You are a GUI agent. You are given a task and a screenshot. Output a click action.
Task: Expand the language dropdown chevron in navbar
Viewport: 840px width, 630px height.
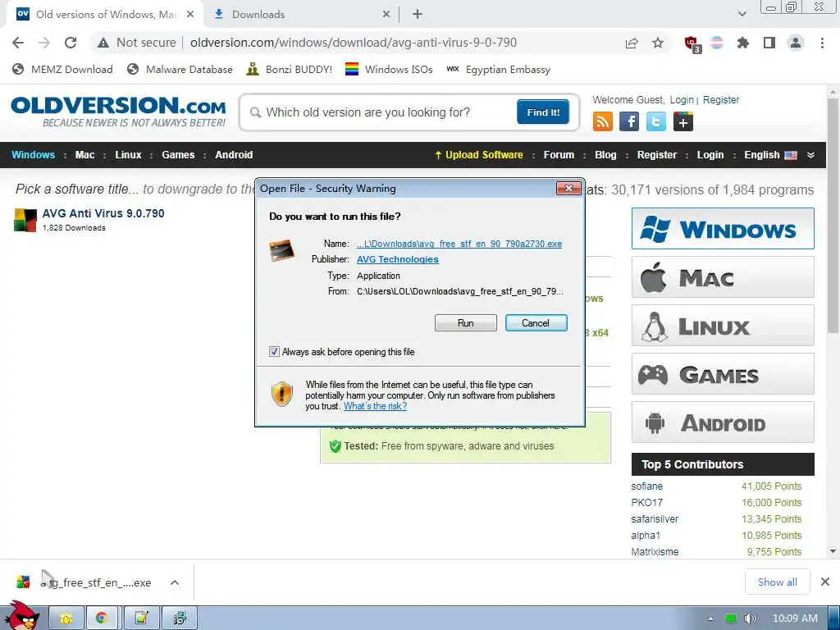click(x=810, y=155)
